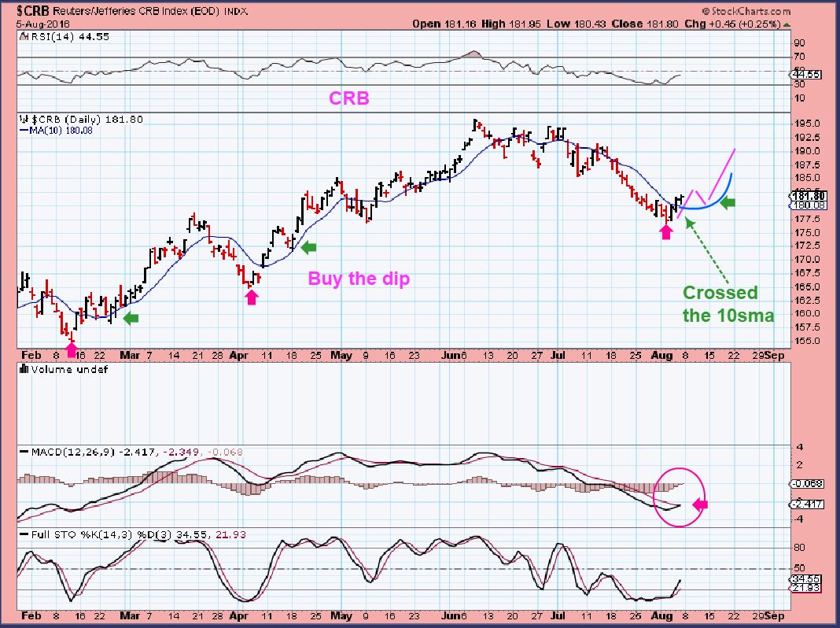Viewport: 840px width, 628px height.
Task: Click the candlestick icon before $CRB (Daily)
Action: (24, 120)
